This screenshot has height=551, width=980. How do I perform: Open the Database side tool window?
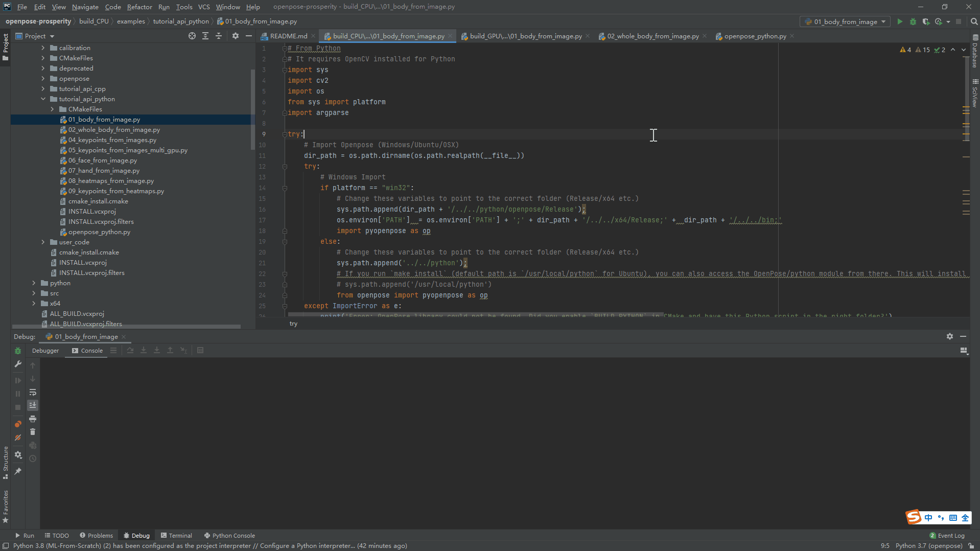tap(975, 51)
